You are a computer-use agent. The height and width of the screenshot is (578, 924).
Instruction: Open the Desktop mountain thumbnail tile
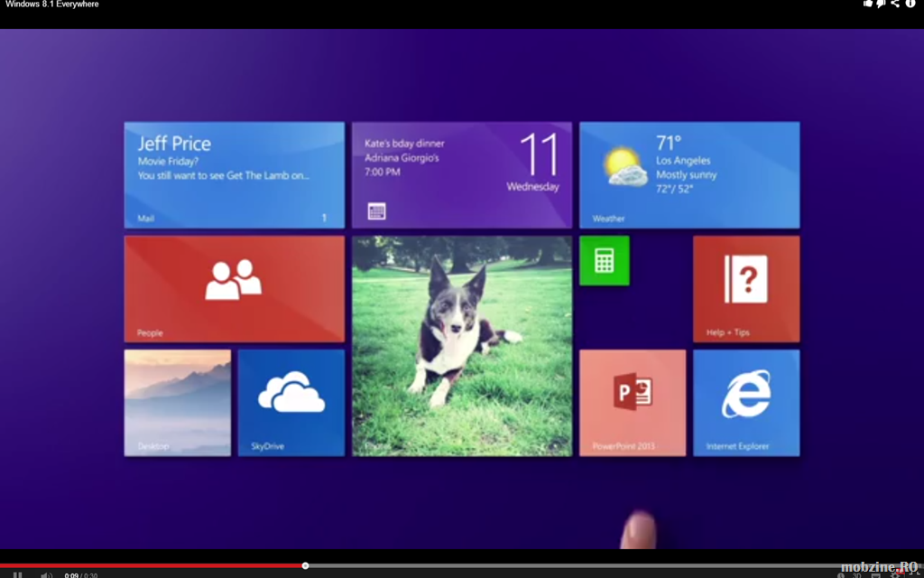178,403
